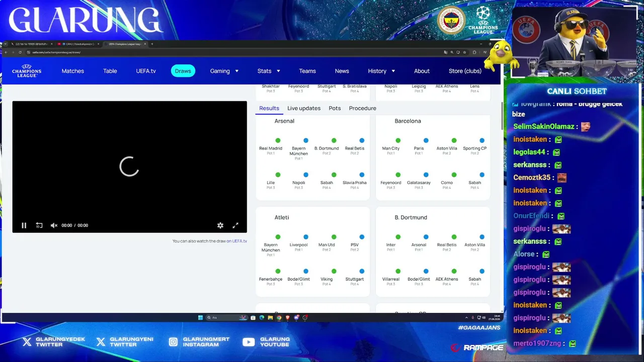Click Real Madrid under Arsenal card
644x362 pixels.
(271, 148)
